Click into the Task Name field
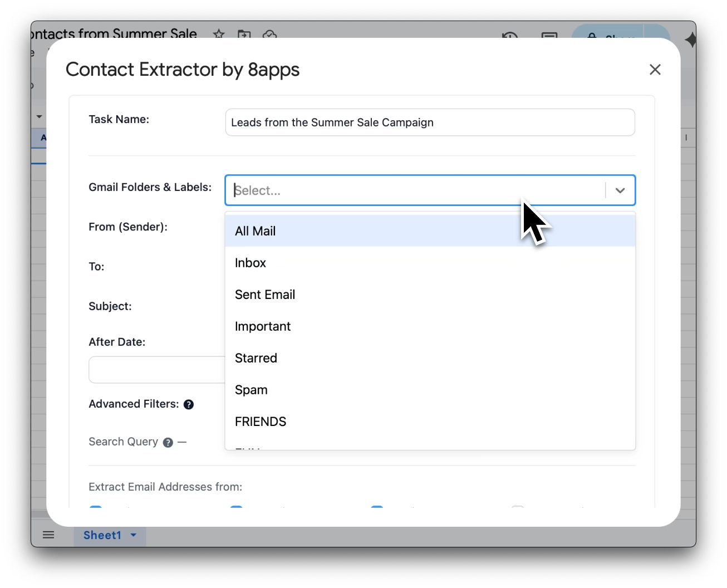Viewport: 727px width, 588px height. pos(430,122)
